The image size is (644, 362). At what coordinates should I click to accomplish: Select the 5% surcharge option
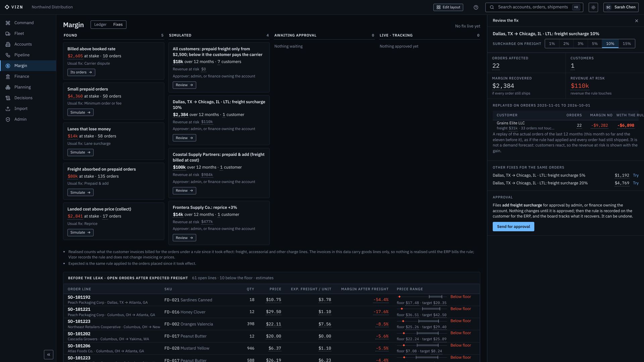tap(595, 44)
